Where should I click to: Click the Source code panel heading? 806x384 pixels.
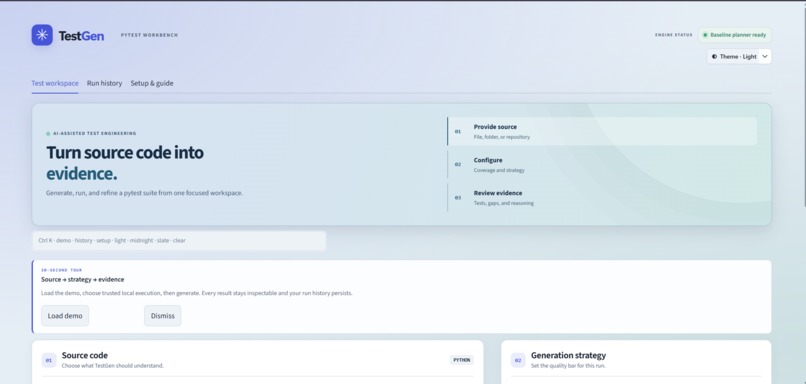(x=85, y=355)
